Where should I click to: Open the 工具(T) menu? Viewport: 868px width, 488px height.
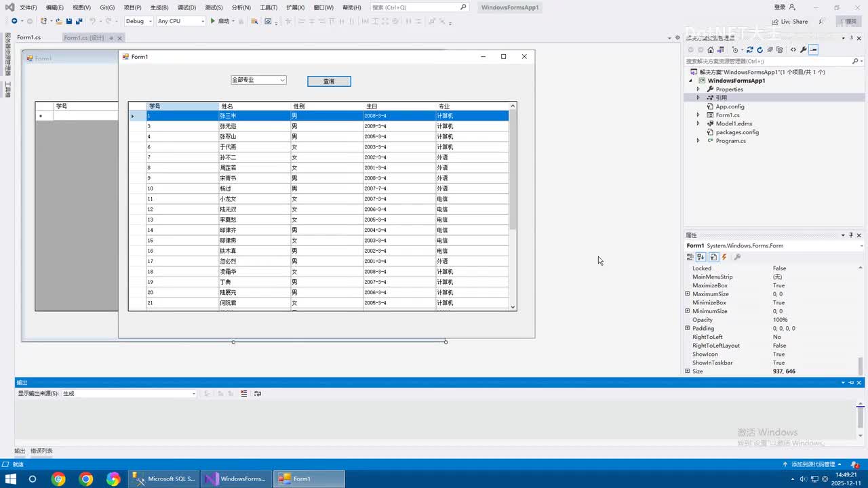pyautogui.click(x=269, y=7)
